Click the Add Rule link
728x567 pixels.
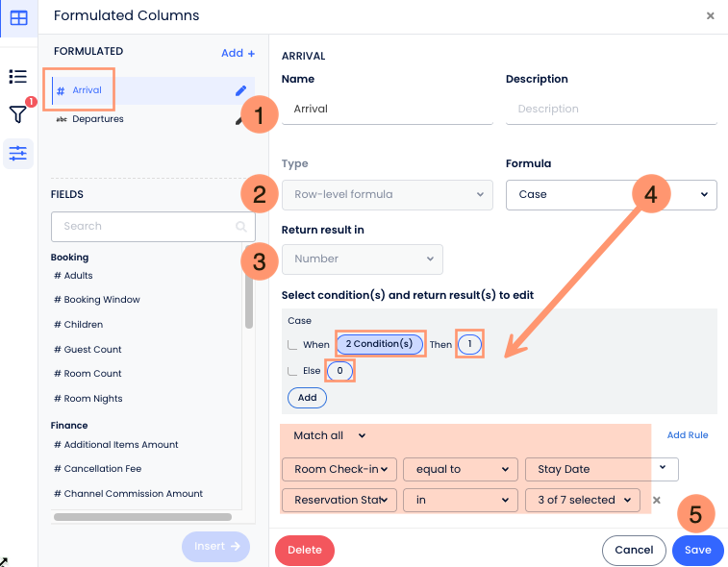pyautogui.click(x=687, y=435)
